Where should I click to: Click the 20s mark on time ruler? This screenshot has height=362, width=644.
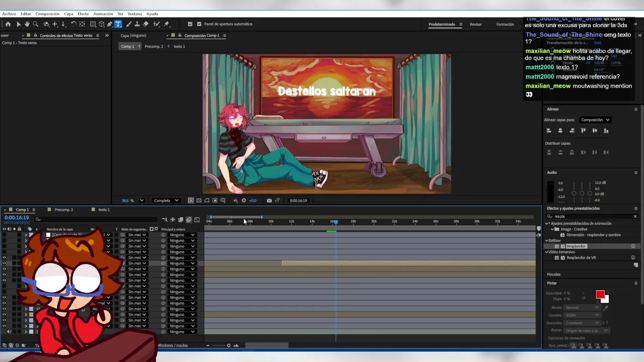click(x=374, y=221)
